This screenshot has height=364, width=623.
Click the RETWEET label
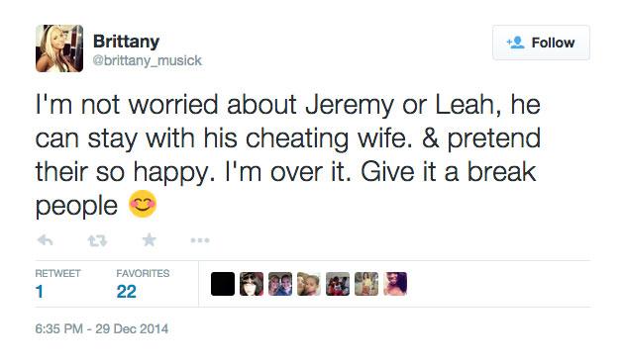point(57,273)
